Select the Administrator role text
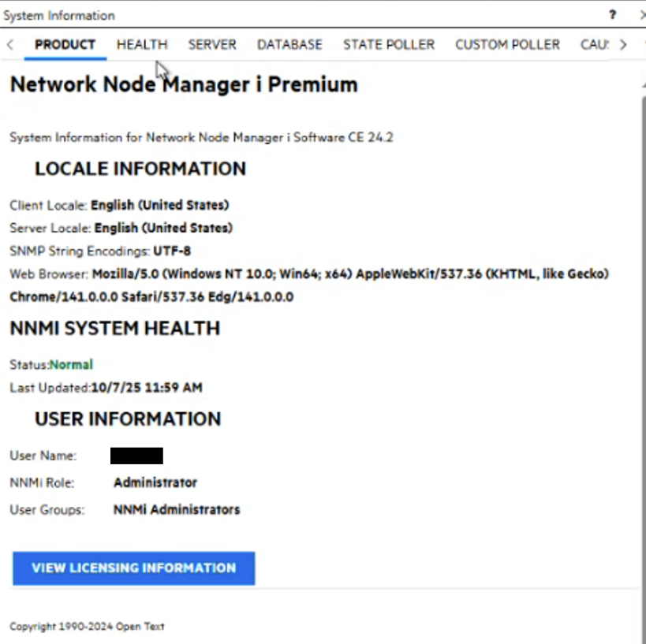The height and width of the screenshot is (644, 646). (x=155, y=482)
